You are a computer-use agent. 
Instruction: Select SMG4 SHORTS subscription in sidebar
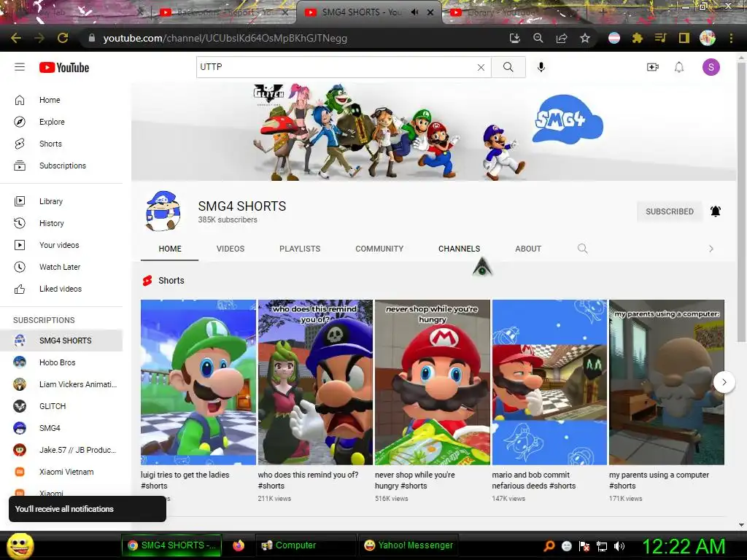tap(61, 341)
